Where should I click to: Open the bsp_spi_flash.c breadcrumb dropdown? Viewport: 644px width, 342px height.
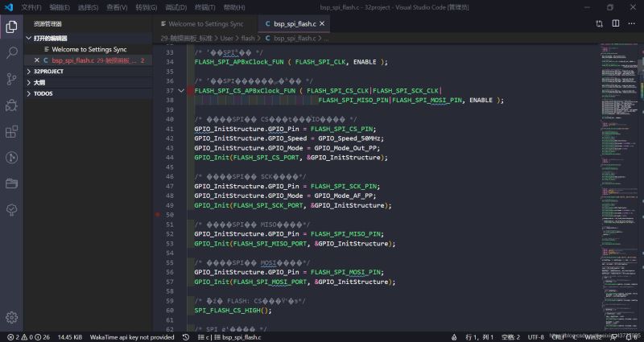[x=295, y=38]
